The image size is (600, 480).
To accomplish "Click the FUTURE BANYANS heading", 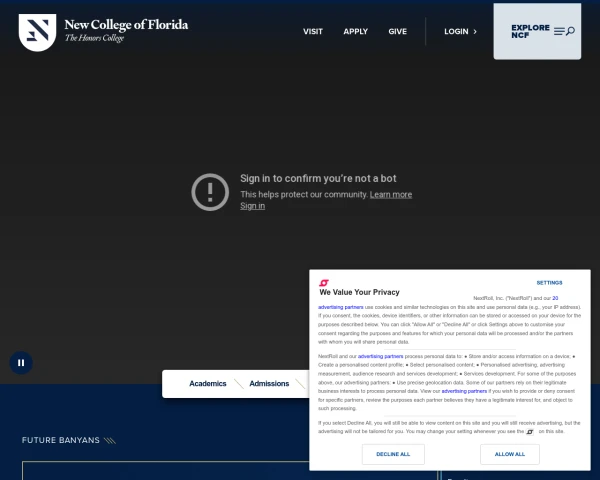I will [61, 440].
